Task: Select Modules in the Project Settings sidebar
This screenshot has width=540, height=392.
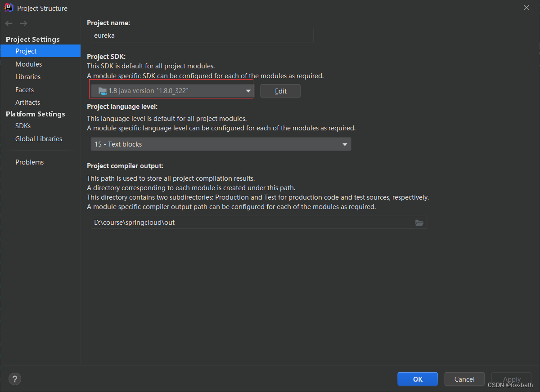Action: [28, 64]
